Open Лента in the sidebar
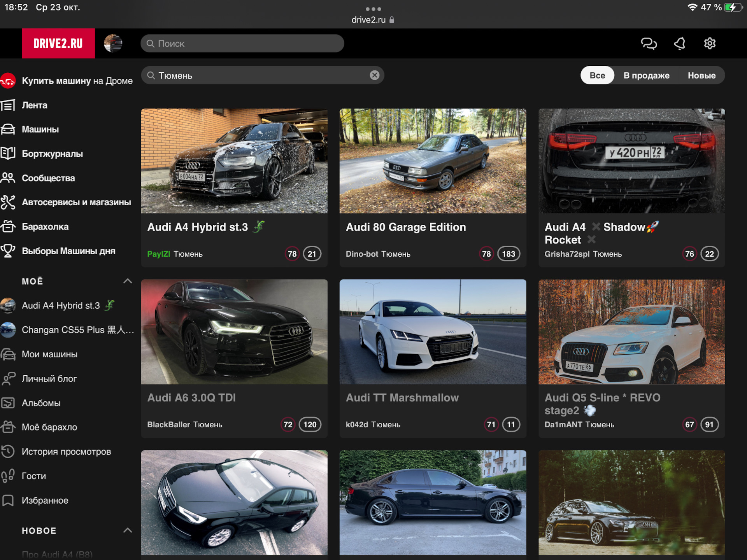 (35, 105)
